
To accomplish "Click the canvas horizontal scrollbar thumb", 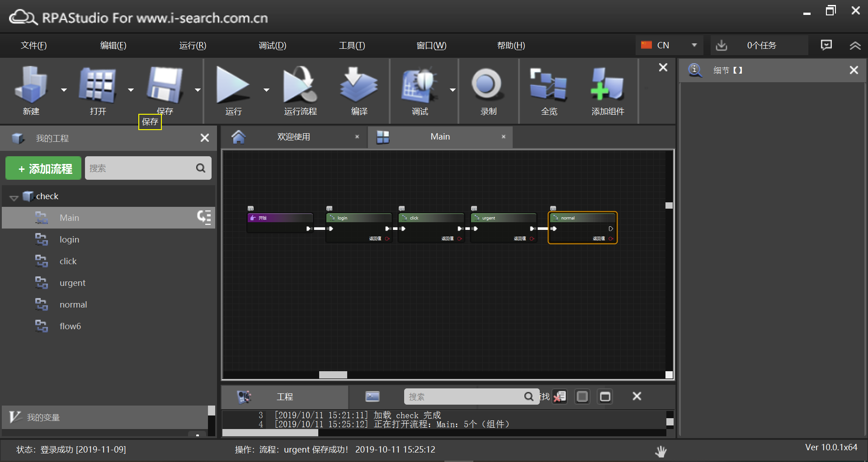I will pos(333,375).
